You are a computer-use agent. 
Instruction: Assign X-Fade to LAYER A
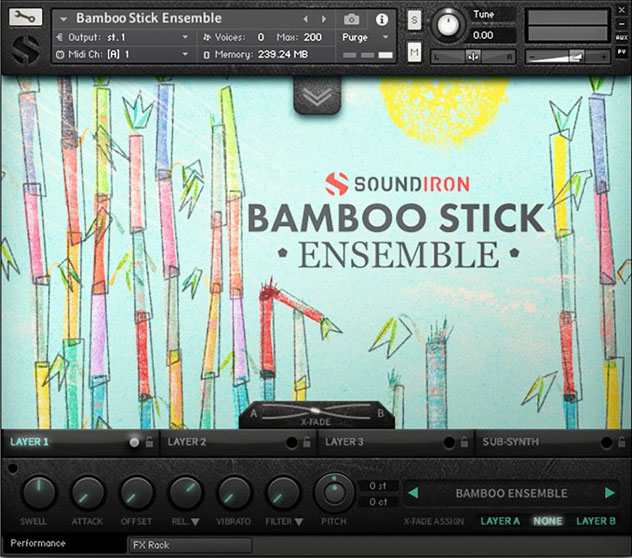(500, 521)
